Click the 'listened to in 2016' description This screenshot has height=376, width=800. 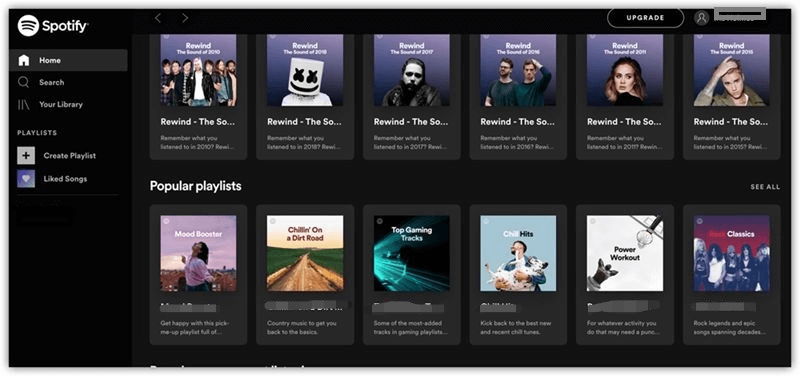(x=517, y=142)
